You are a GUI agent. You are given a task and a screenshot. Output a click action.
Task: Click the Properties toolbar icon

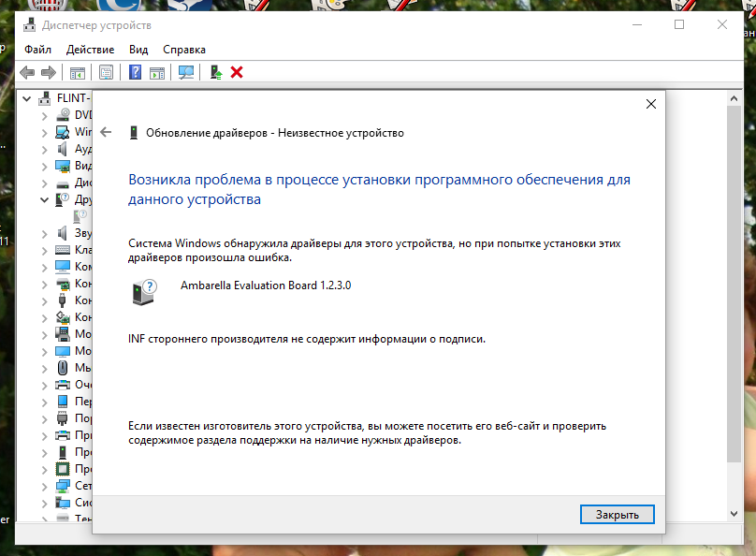[106, 72]
